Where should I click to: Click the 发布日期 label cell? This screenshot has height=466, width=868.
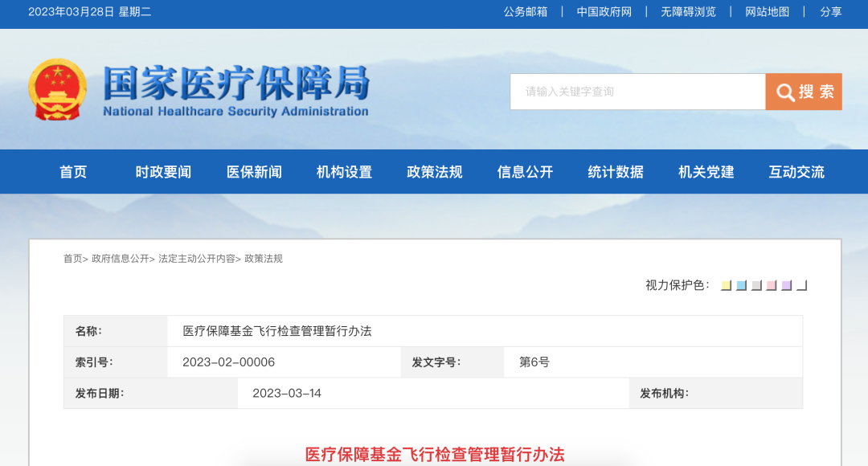point(150,394)
